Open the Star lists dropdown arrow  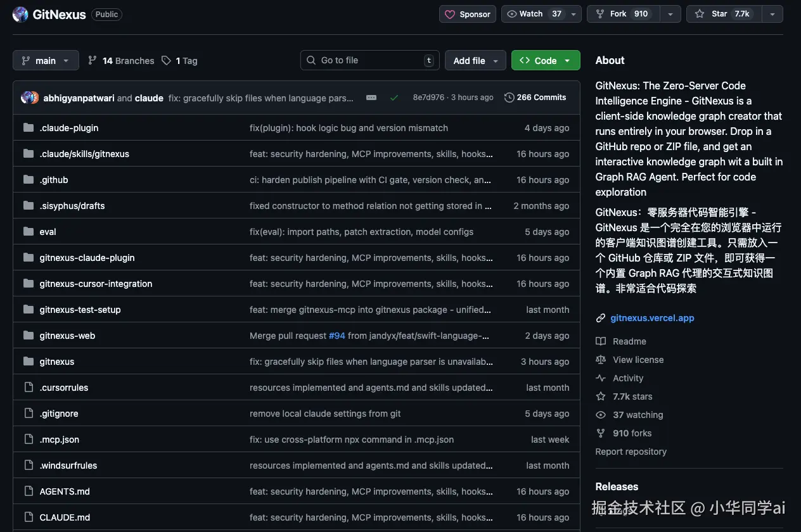pos(772,14)
